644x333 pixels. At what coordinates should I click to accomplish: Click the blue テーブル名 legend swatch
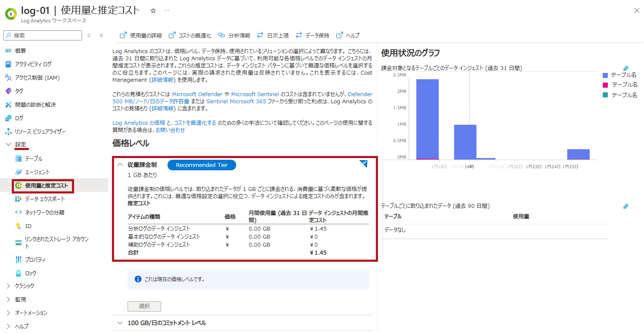click(x=605, y=75)
